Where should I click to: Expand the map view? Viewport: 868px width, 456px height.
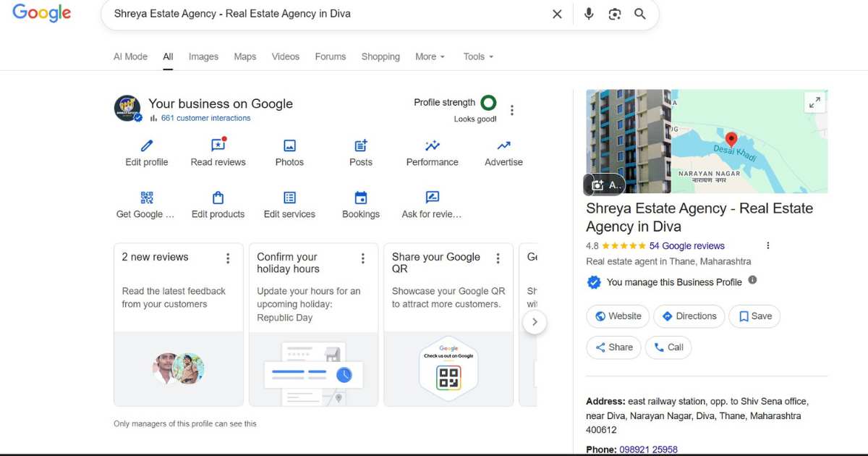pyautogui.click(x=814, y=103)
